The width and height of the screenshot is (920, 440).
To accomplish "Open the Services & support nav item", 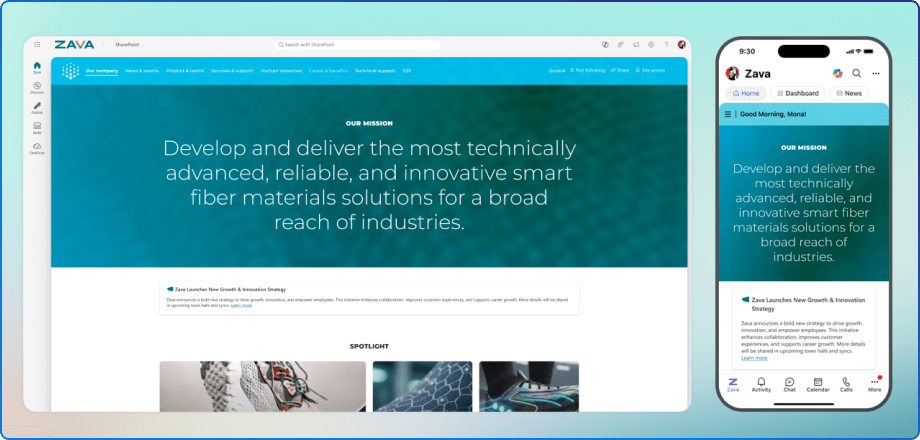I will pos(232,70).
